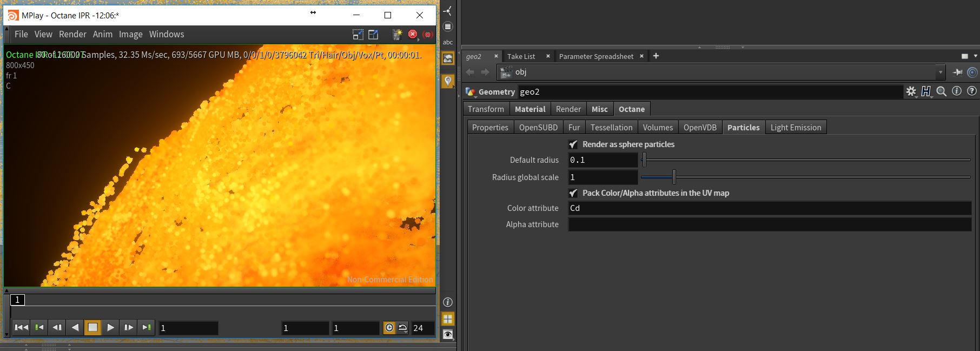This screenshot has height=351, width=980.
Task: Open the playback loop mode menu
Action: click(403, 328)
